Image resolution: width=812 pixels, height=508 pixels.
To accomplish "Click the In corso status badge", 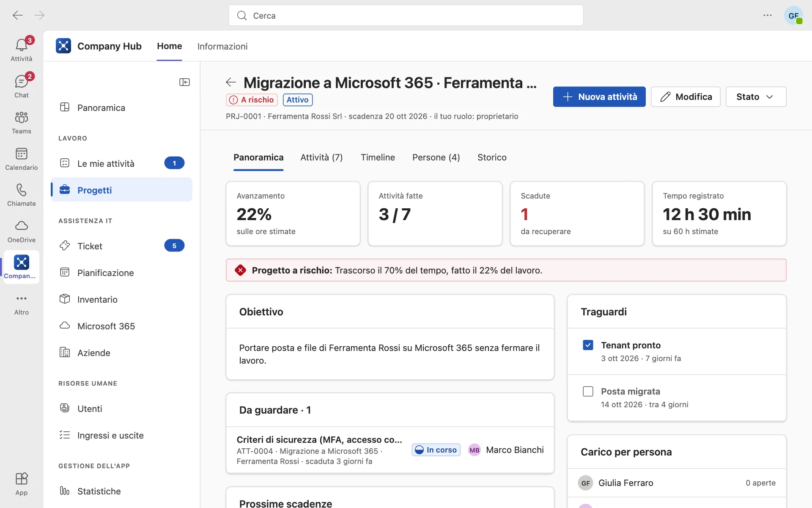I will point(436,450).
